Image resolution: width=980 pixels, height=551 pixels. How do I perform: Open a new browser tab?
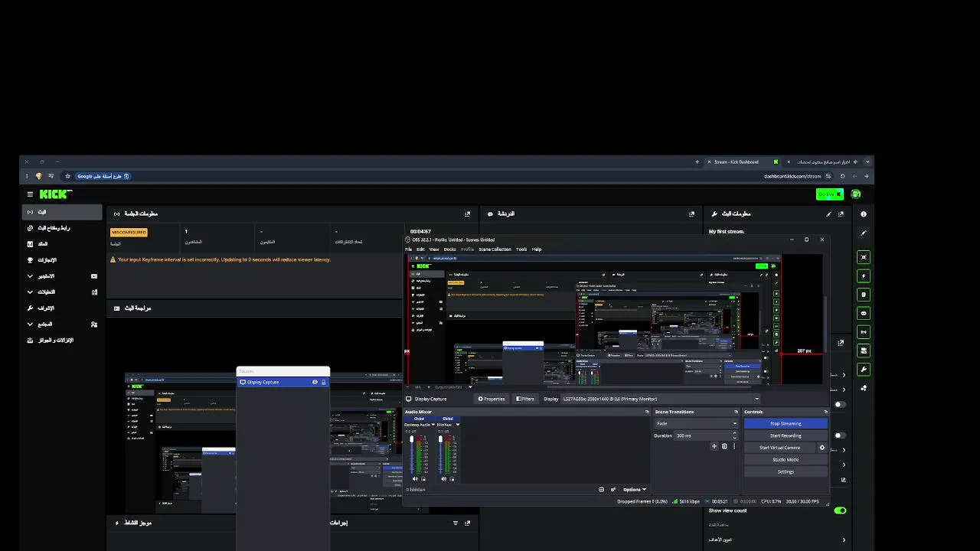697,162
